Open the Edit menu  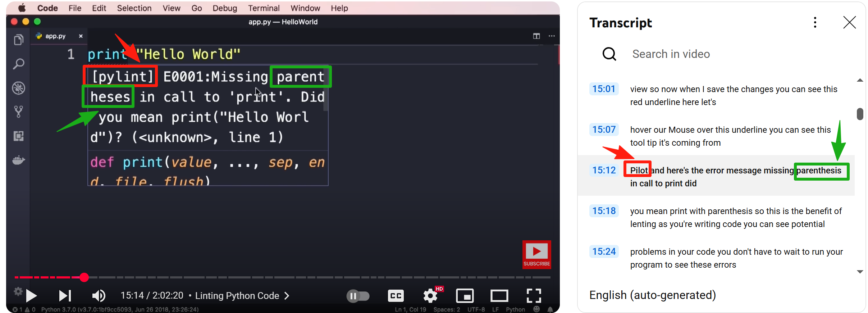click(x=99, y=8)
